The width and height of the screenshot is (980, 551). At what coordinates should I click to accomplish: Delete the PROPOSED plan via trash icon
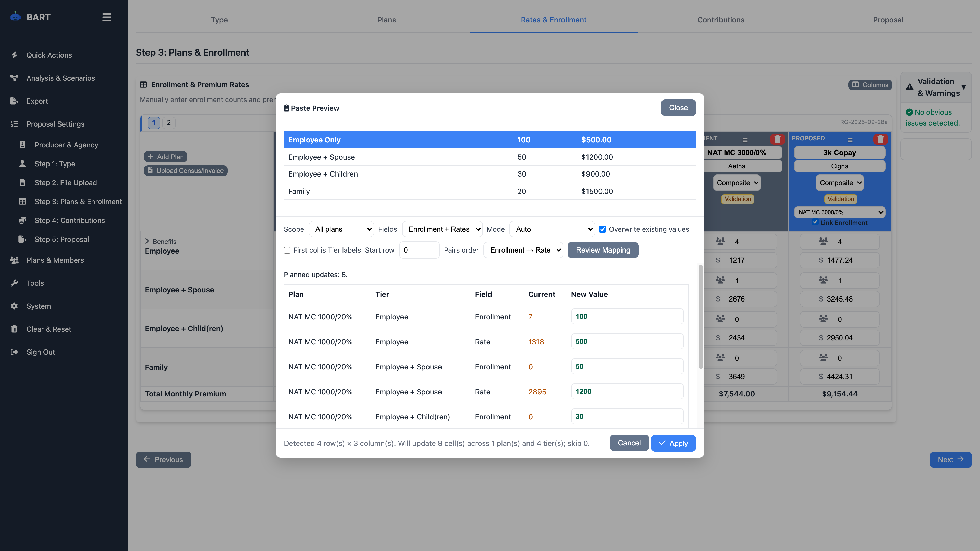click(881, 139)
